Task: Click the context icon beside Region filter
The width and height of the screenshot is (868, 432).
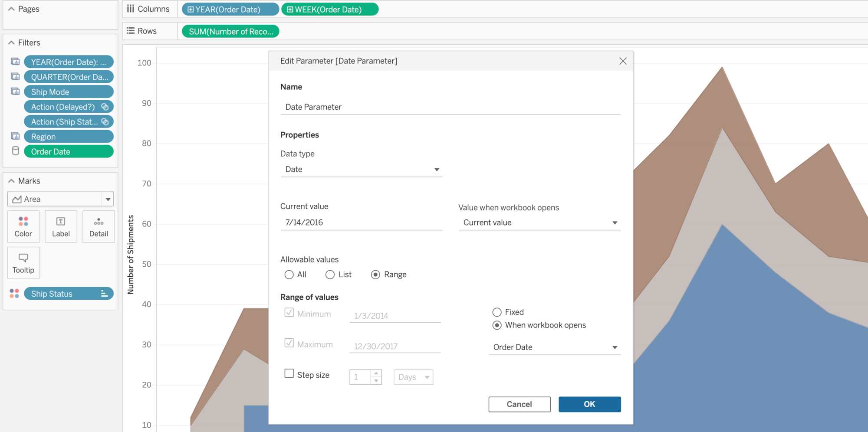Action: click(x=15, y=137)
